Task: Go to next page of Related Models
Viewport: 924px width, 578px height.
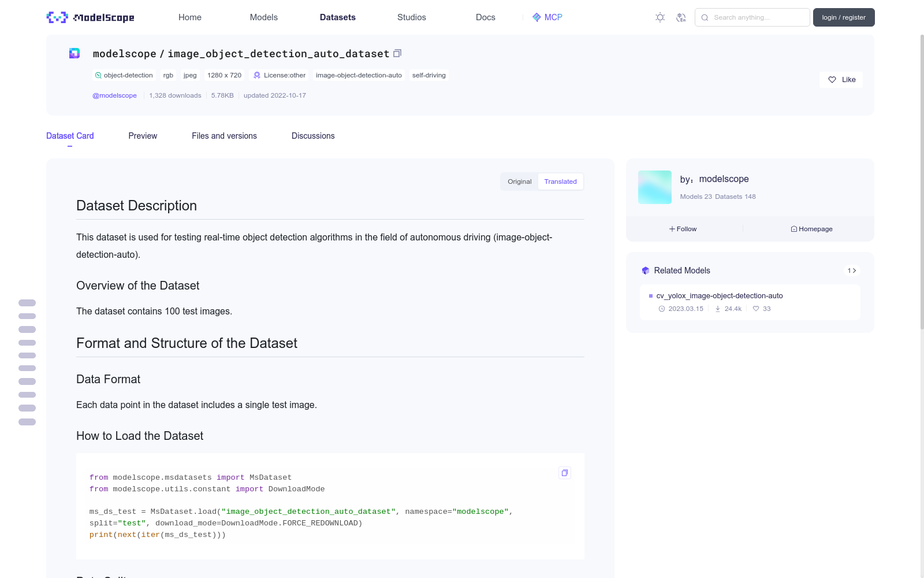Action: pos(852,271)
